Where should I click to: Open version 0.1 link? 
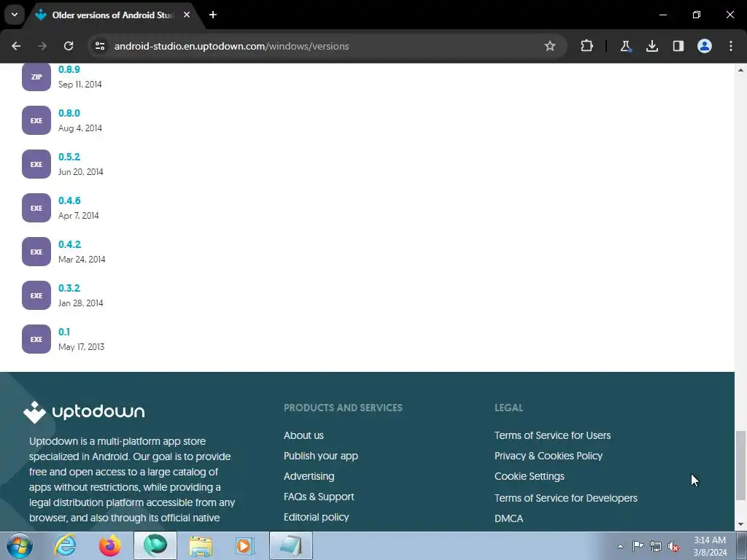click(64, 332)
